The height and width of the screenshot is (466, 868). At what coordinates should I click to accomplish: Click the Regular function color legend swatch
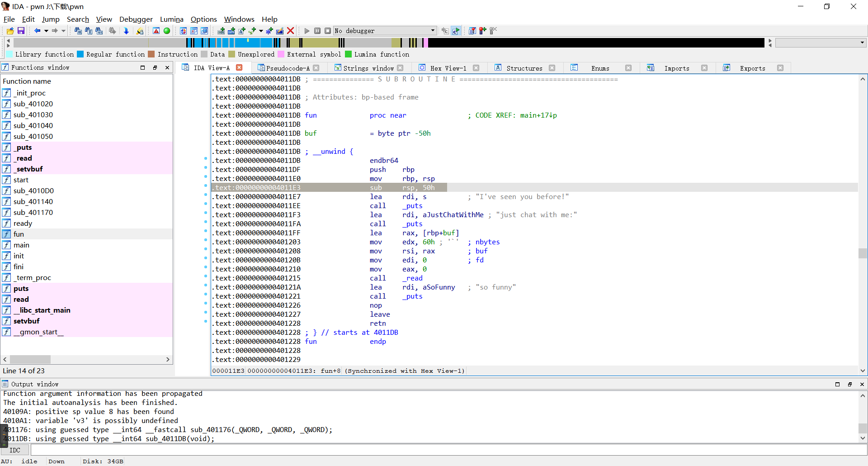tap(80, 54)
